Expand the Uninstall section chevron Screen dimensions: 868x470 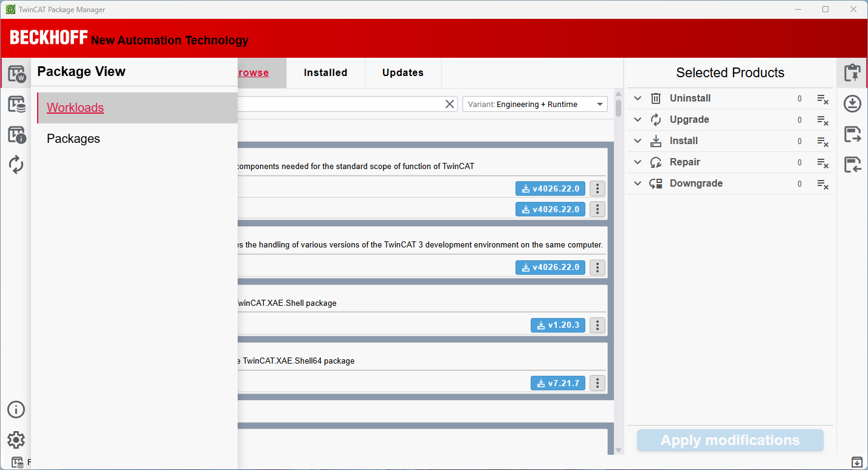638,98
